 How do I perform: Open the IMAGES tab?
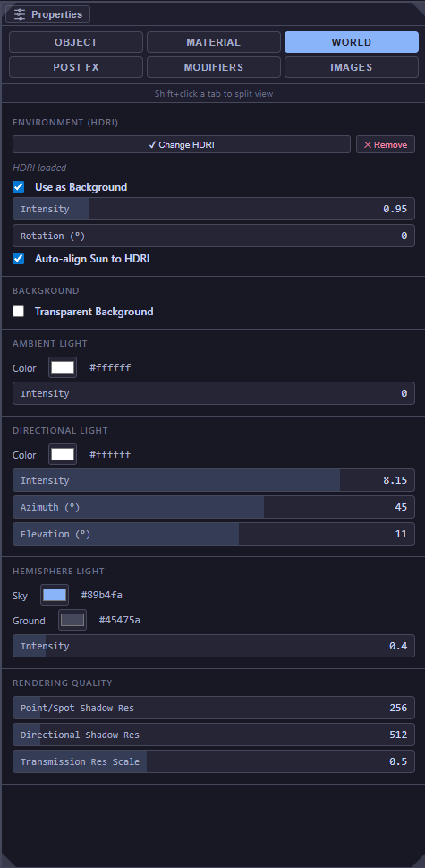352,67
